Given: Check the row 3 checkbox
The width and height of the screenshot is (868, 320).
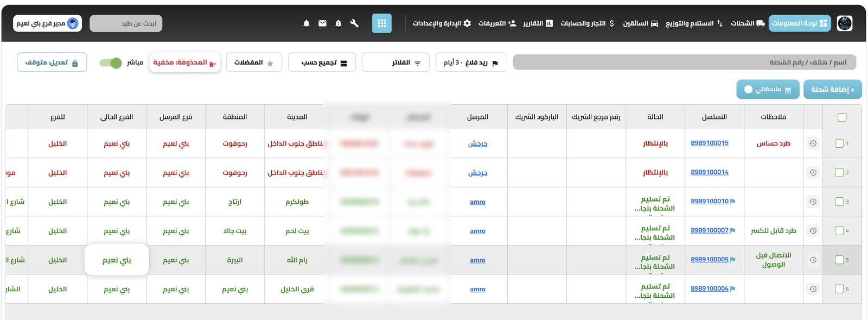Looking at the screenshot, I should click(x=839, y=202).
